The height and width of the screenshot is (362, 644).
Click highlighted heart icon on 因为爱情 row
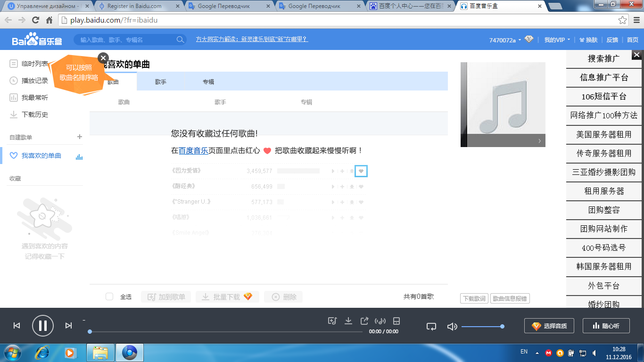click(x=361, y=171)
